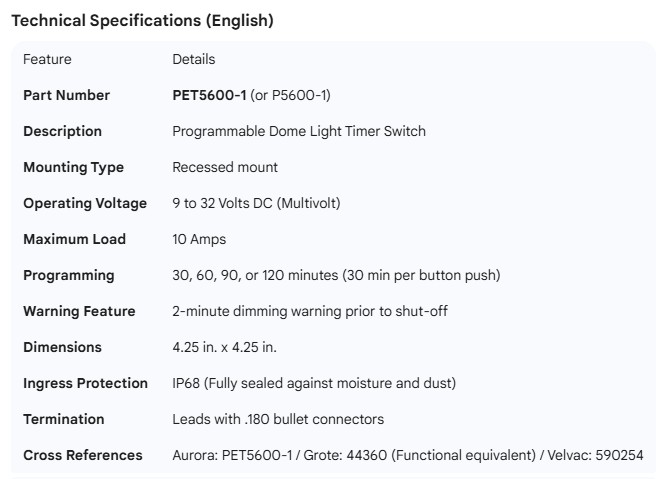Click the Technical Specifications (English) heading
This screenshot has height=479, width=663.
[x=141, y=20]
